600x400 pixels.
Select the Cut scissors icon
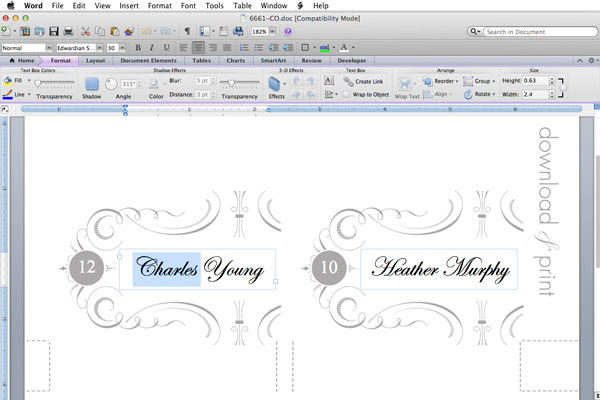click(85, 31)
